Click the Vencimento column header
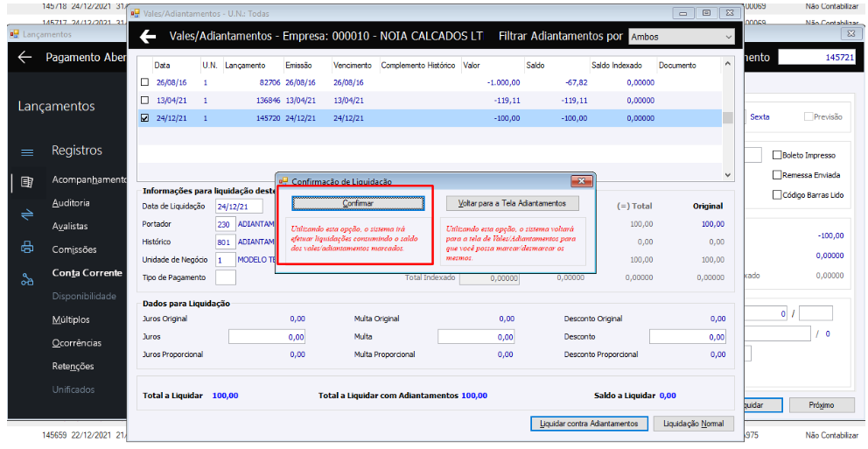Image resolution: width=868 pixels, height=449 pixels. point(353,66)
